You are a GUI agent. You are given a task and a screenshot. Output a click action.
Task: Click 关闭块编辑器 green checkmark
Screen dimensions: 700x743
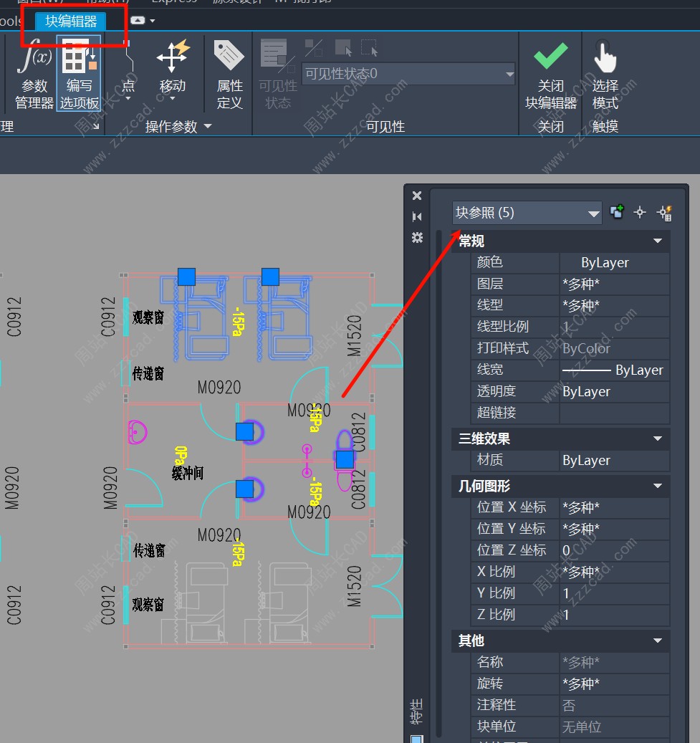pyautogui.click(x=550, y=57)
